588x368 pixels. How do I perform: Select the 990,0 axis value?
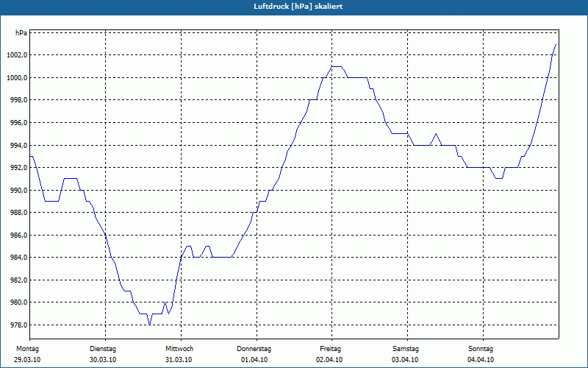coord(18,191)
